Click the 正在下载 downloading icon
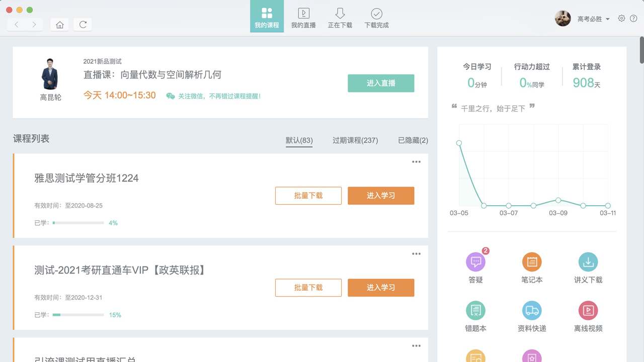The image size is (644, 362). coord(340,16)
